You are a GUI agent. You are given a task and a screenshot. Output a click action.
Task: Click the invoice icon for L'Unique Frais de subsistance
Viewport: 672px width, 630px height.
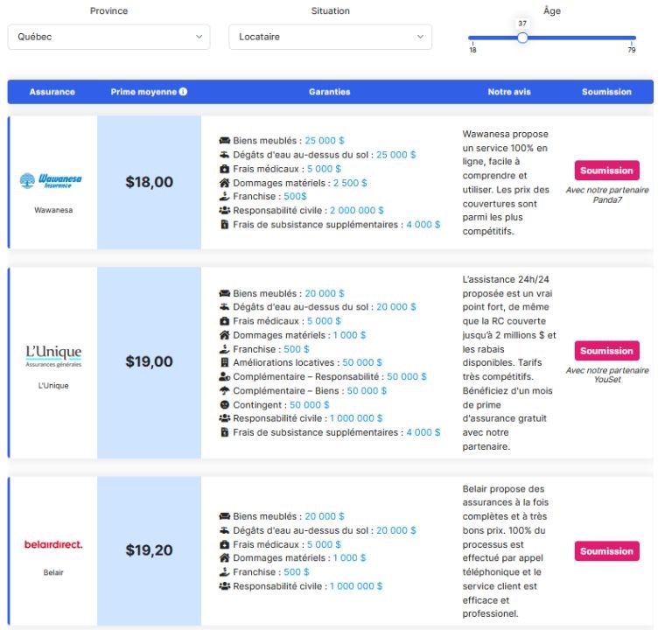pos(225,432)
